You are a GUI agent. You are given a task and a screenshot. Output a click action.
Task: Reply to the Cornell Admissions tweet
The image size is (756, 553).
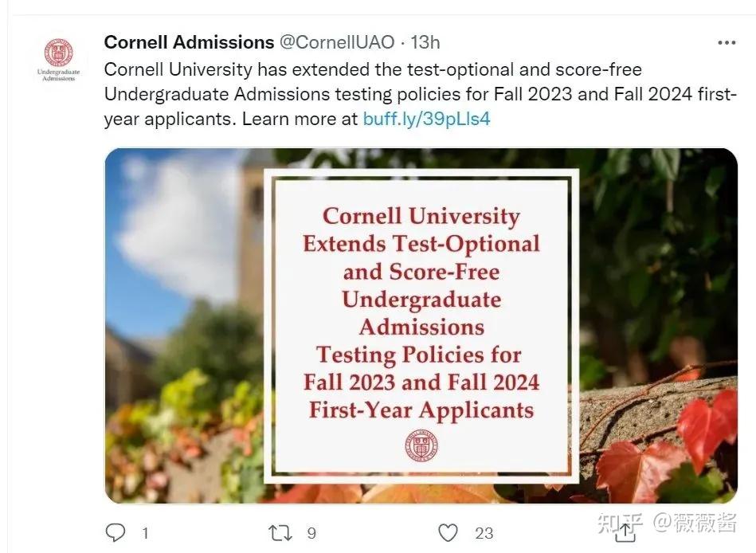[x=116, y=532]
